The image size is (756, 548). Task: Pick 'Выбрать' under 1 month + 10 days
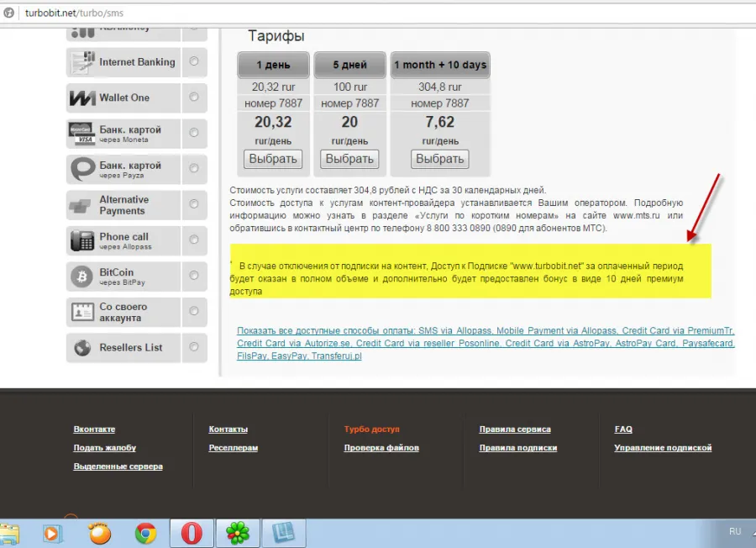tap(439, 159)
